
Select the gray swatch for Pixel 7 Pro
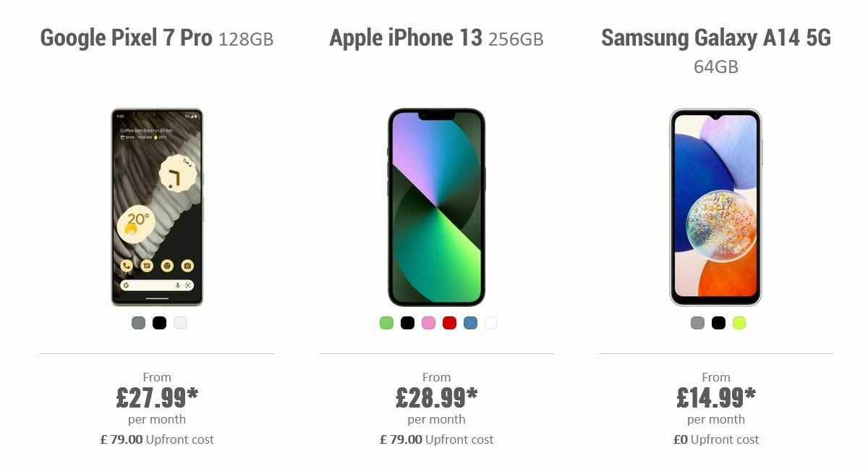click(137, 323)
